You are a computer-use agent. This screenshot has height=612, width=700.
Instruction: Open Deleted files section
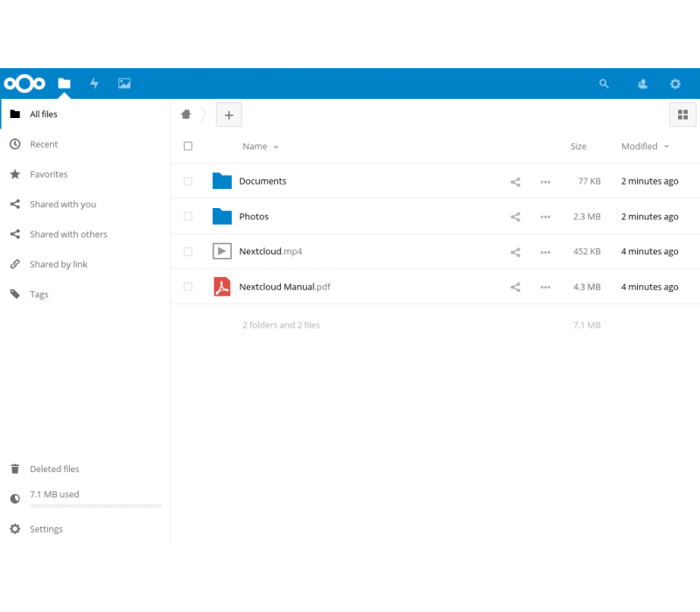[x=54, y=469]
